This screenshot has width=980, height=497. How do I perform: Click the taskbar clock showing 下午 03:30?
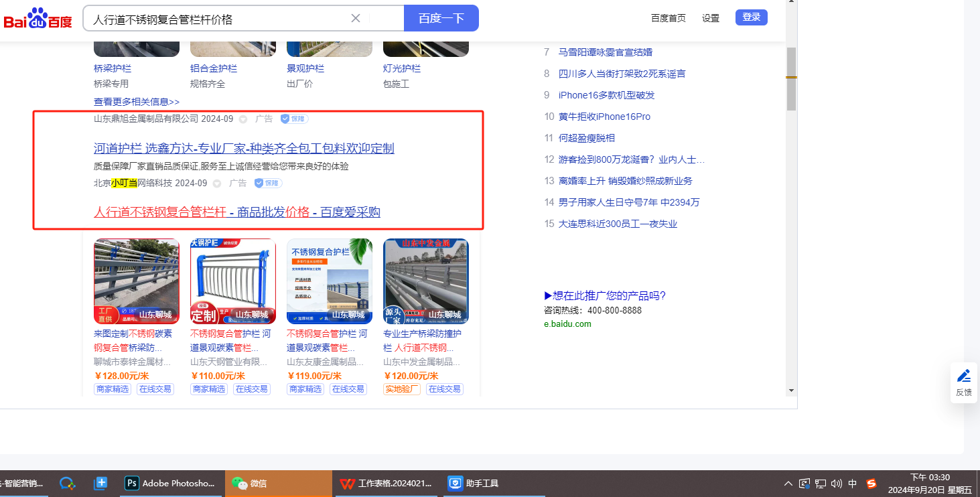tap(929, 483)
